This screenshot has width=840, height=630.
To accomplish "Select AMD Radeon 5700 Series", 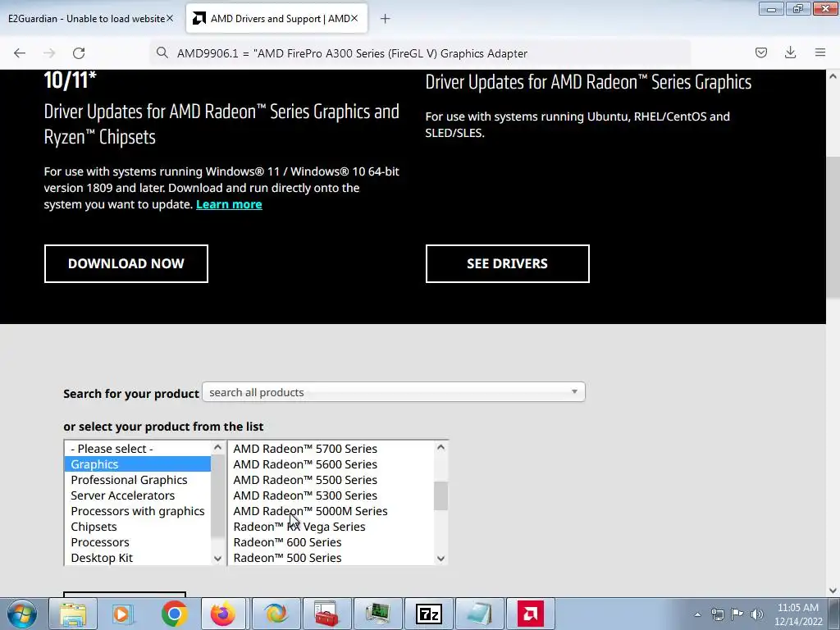I will [x=331, y=449].
